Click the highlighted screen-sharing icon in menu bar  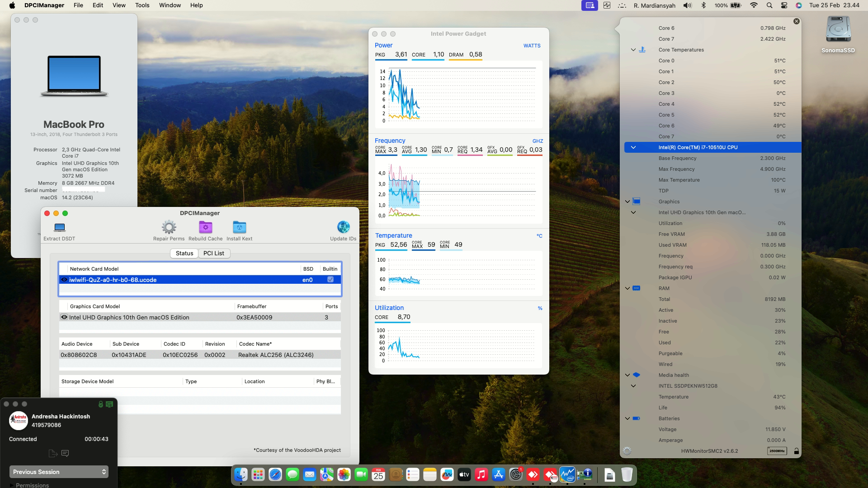(589, 5)
